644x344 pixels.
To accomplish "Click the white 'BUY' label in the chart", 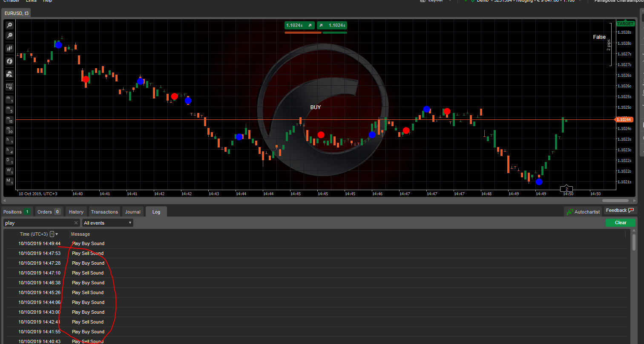I will coord(316,107).
